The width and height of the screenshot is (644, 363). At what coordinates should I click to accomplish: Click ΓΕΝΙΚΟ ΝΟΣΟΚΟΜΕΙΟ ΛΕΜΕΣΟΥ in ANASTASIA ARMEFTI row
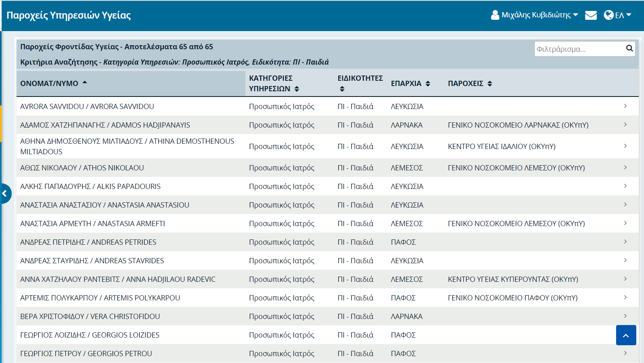[516, 224]
